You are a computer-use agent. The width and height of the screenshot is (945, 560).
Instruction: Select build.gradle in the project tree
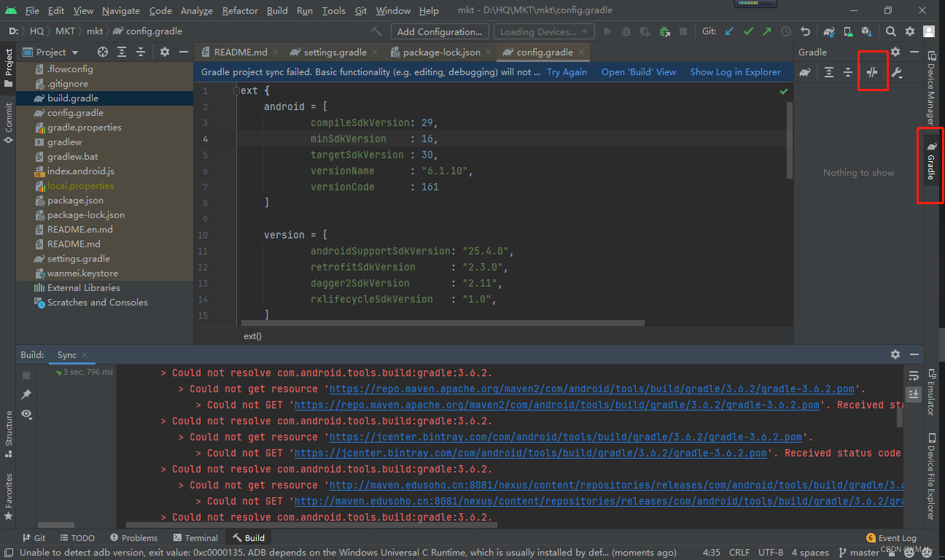(x=72, y=98)
